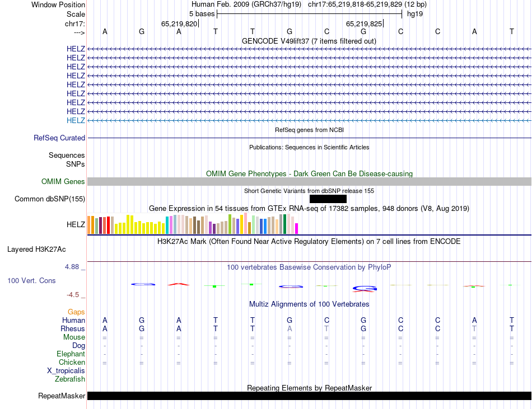This screenshot has height=409, width=532.
Task: Click the dark green bar in GTEx chart
Action: click(284, 224)
